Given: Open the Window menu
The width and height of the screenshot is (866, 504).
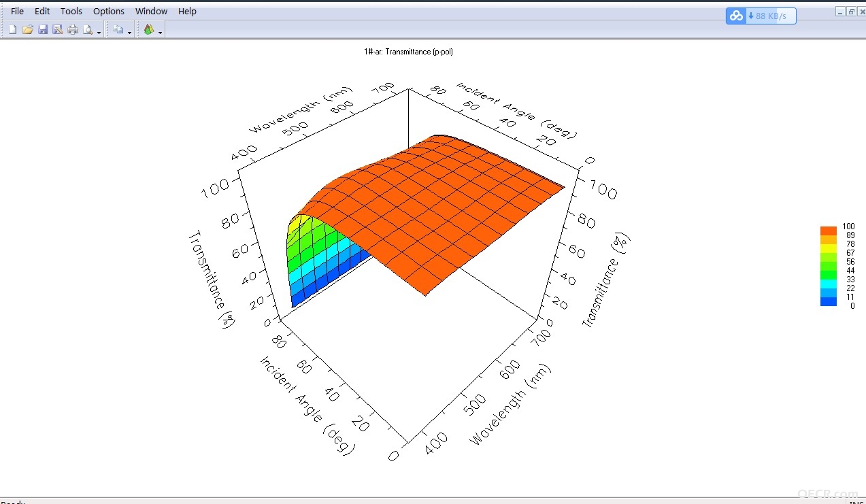Looking at the screenshot, I should pyautogui.click(x=151, y=11).
